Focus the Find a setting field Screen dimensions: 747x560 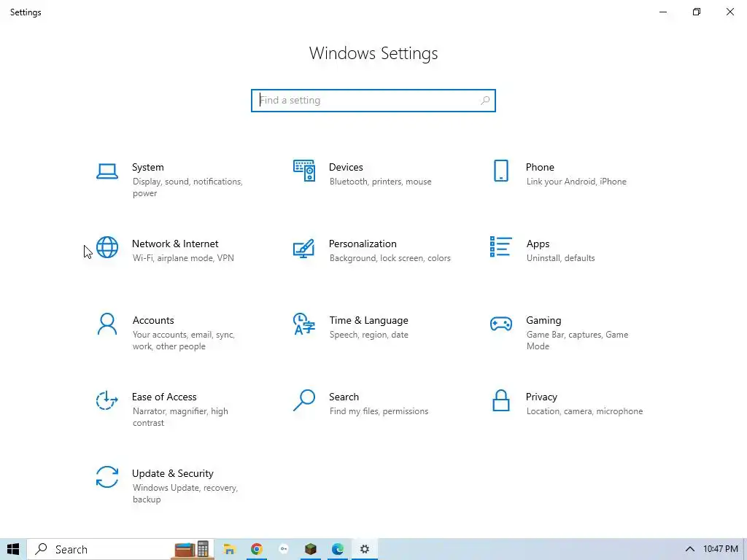click(373, 101)
